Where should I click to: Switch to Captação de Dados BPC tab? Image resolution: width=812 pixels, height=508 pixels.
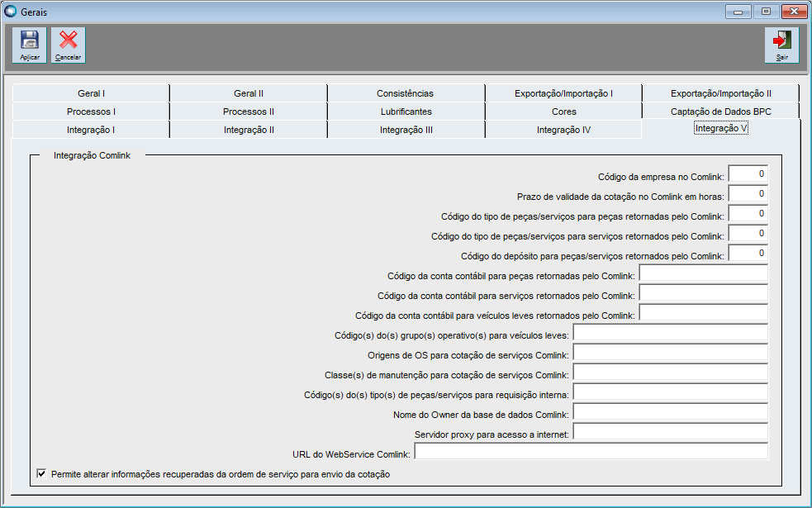(721, 112)
